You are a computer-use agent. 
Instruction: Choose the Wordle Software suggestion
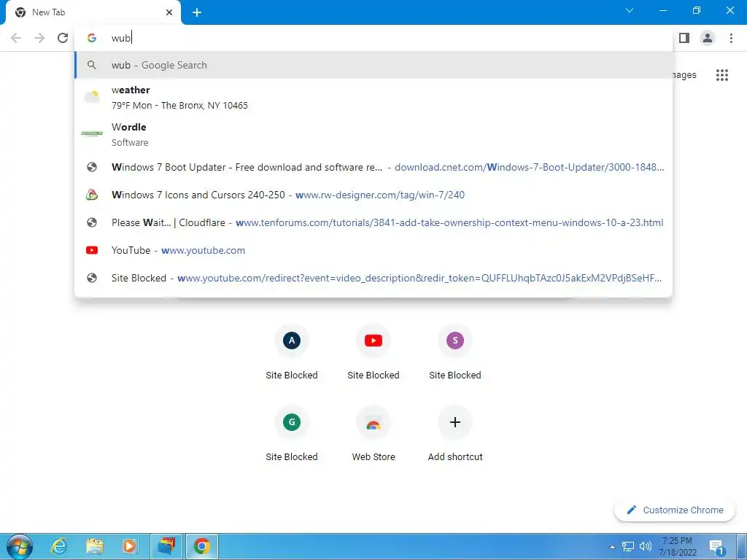click(373, 134)
